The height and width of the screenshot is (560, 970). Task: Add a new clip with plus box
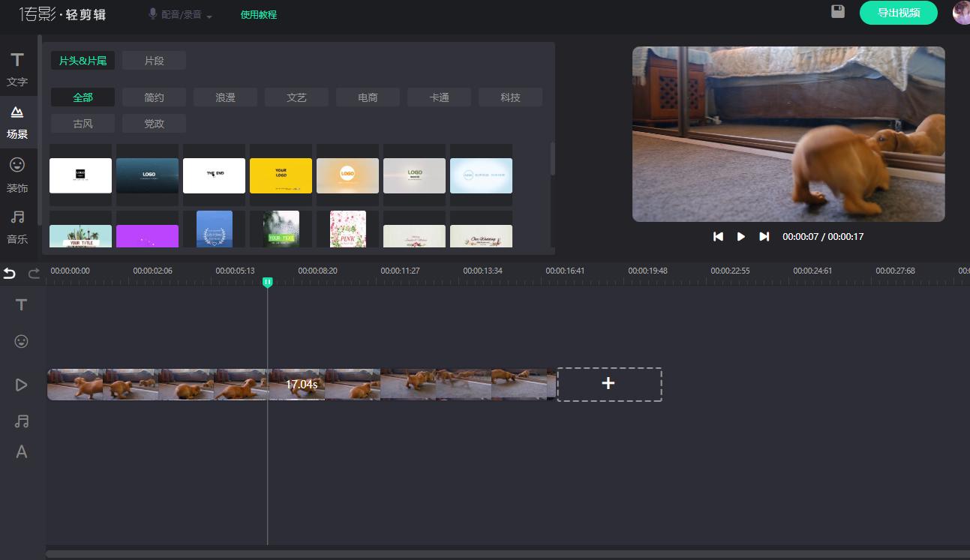(609, 384)
